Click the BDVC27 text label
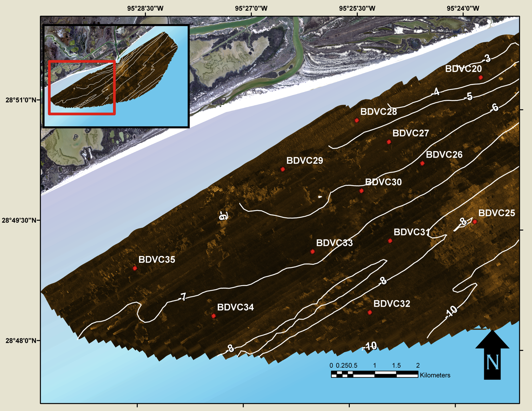 pos(410,133)
